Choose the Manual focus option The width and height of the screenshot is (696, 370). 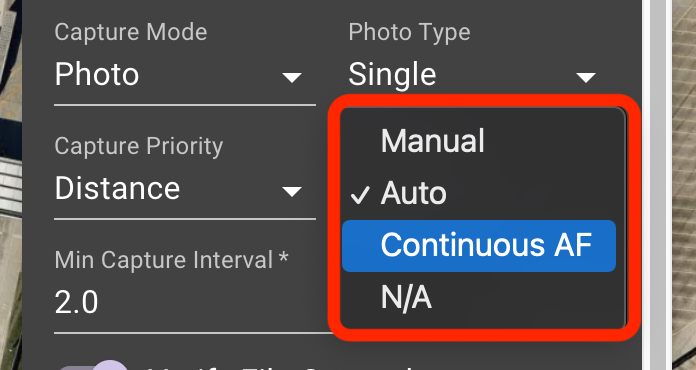coord(478,142)
